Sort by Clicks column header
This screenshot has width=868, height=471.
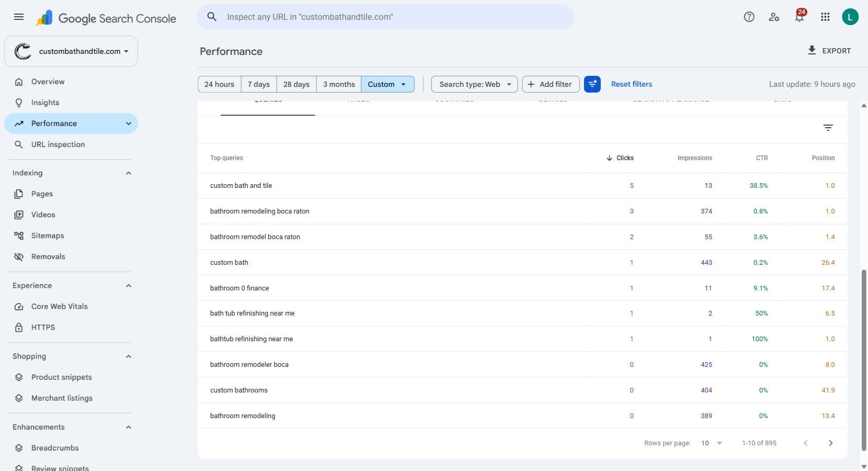(x=620, y=158)
